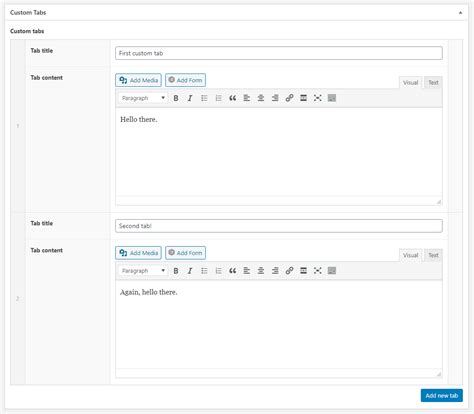Viewport: 474px width, 414px height.
Task: Center align text in first tab editor
Action: coord(261,98)
